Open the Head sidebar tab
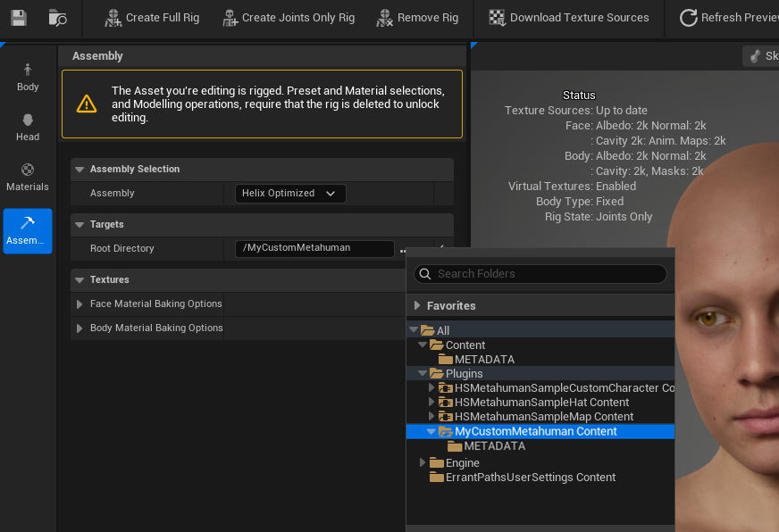 point(28,127)
